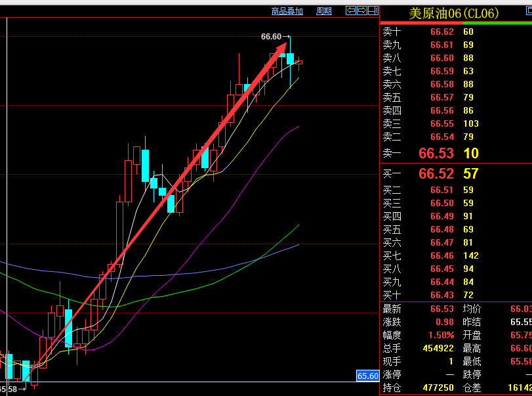Click the 最高 label
The width and height of the screenshot is (532, 396).
(x=472, y=349)
